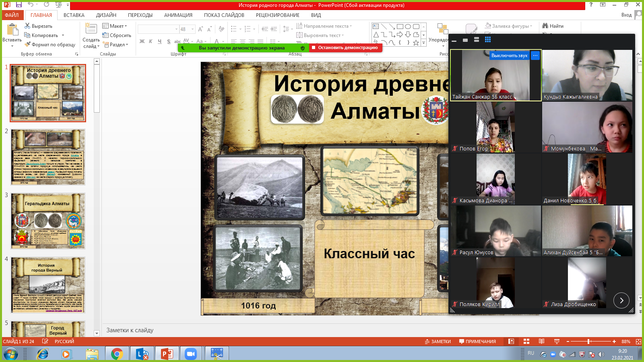Select the rectangle shape tool
The width and height of the screenshot is (644, 362).
pos(400,27)
